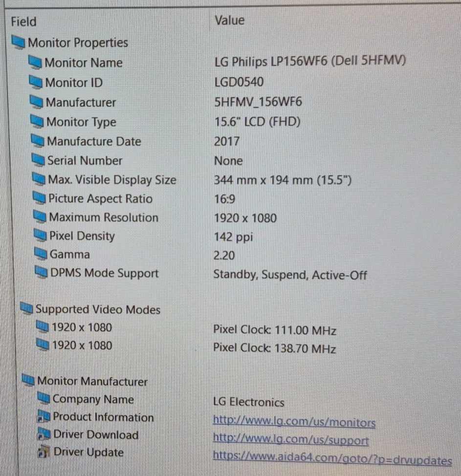Screen dimensions: 461x476
Task: Open the lg.com/us/support driver link
Action: click(291, 439)
